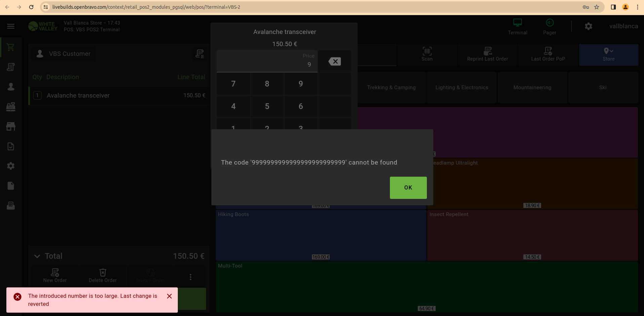
Task: Click the Pager icon
Action: pos(550,23)
